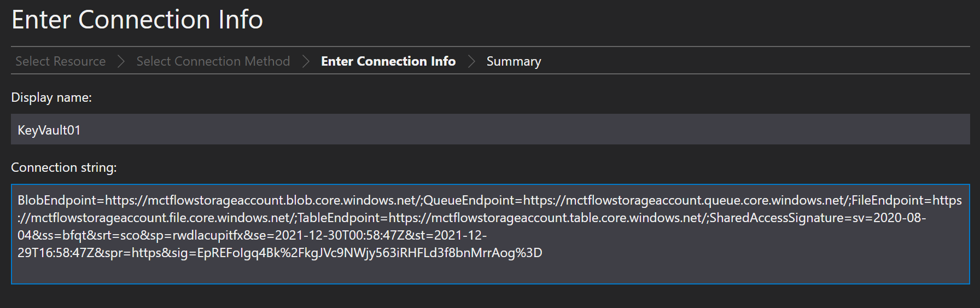Click the KeyVault01 text in display name

coord(49,130)
